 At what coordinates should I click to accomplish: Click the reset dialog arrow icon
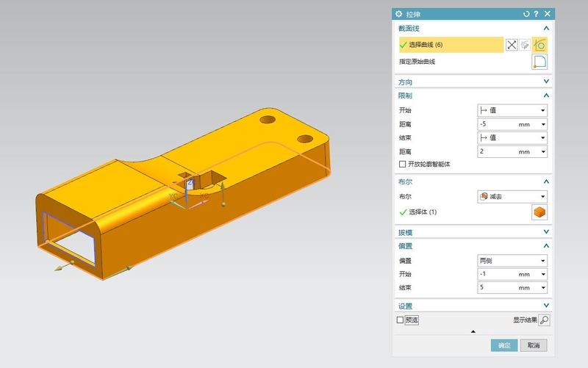tap(526, 14)
